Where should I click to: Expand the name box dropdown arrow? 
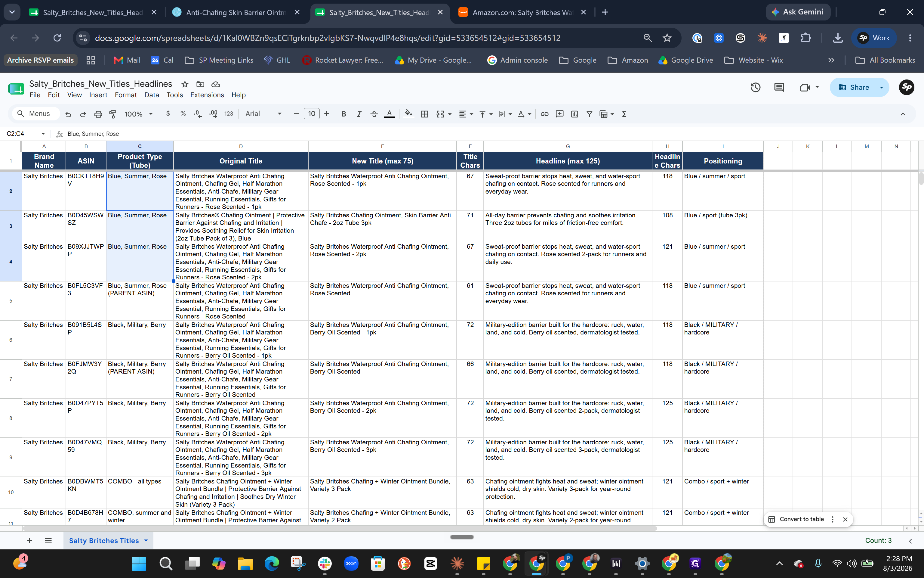click(x=43, y=134)
